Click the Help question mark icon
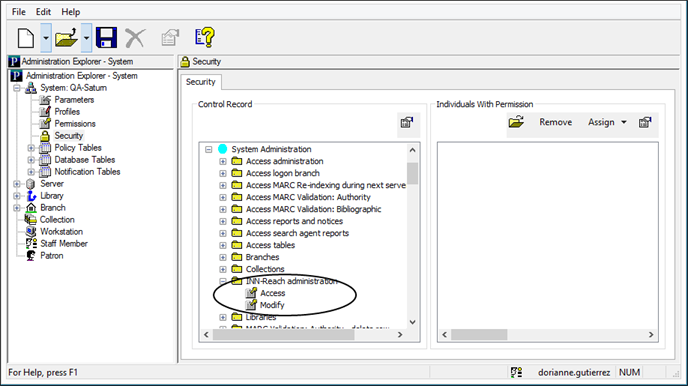 click(205, 38)
